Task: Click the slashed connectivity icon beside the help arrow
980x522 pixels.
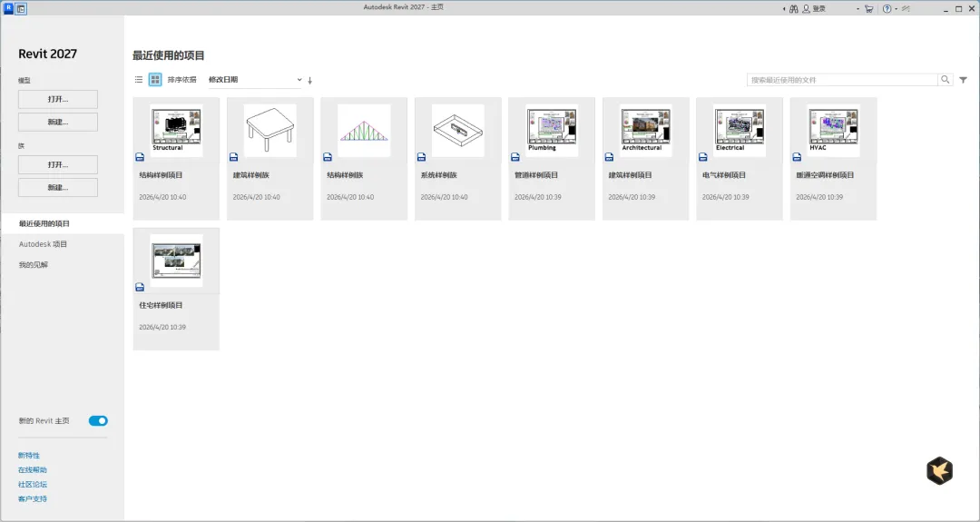Action: [x=906, y=9]
